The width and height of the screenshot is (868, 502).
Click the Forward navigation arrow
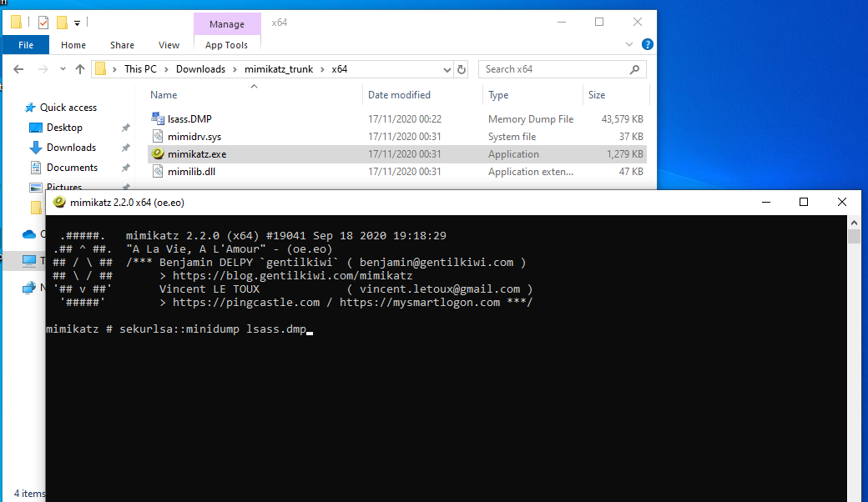pos(43,69)
